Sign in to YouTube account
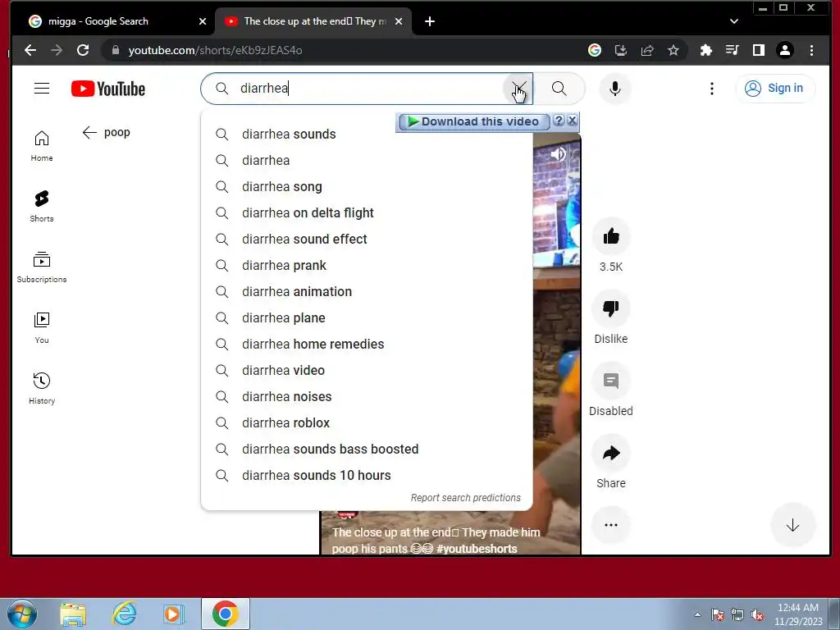The width and height of the screenshot is (840, 630). coord(775,89)
